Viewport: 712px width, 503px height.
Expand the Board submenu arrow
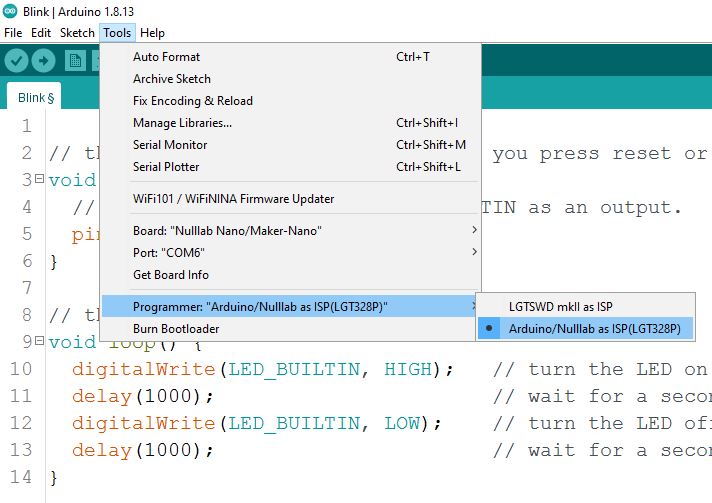click(474, 231)
